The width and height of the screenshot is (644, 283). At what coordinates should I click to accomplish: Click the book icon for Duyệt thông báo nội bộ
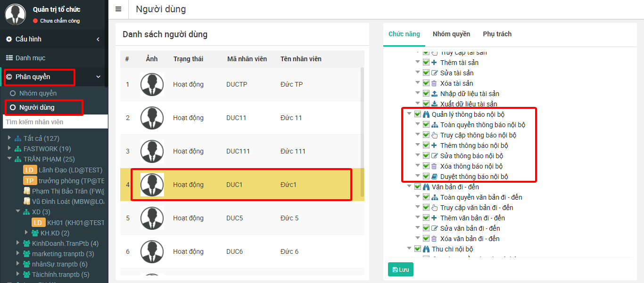(434, 177)
